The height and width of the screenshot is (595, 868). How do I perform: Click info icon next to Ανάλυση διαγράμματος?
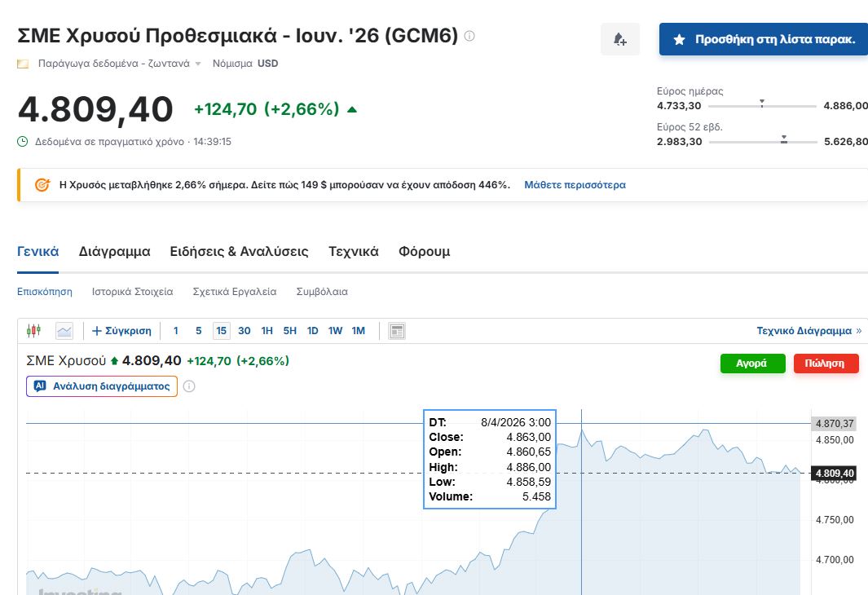189,386
